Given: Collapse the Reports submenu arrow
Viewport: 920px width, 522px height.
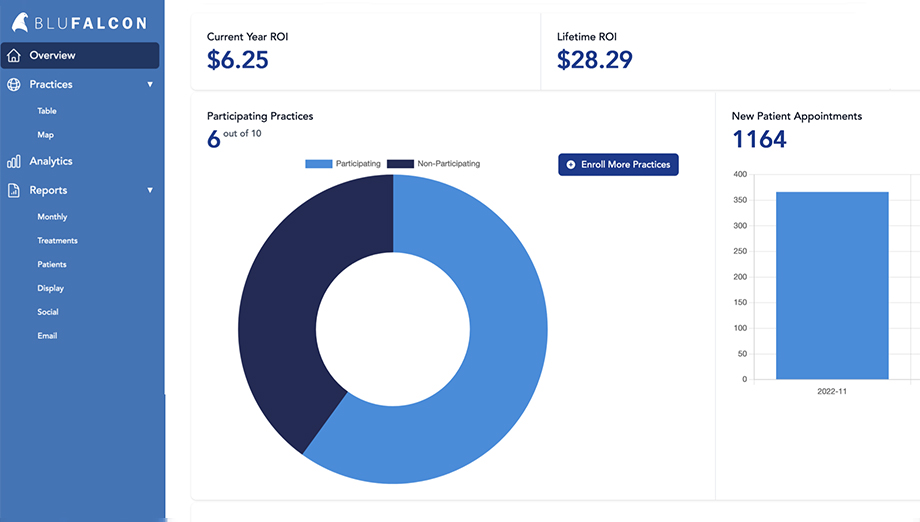Looking at the screenshot, I should 150,190.
